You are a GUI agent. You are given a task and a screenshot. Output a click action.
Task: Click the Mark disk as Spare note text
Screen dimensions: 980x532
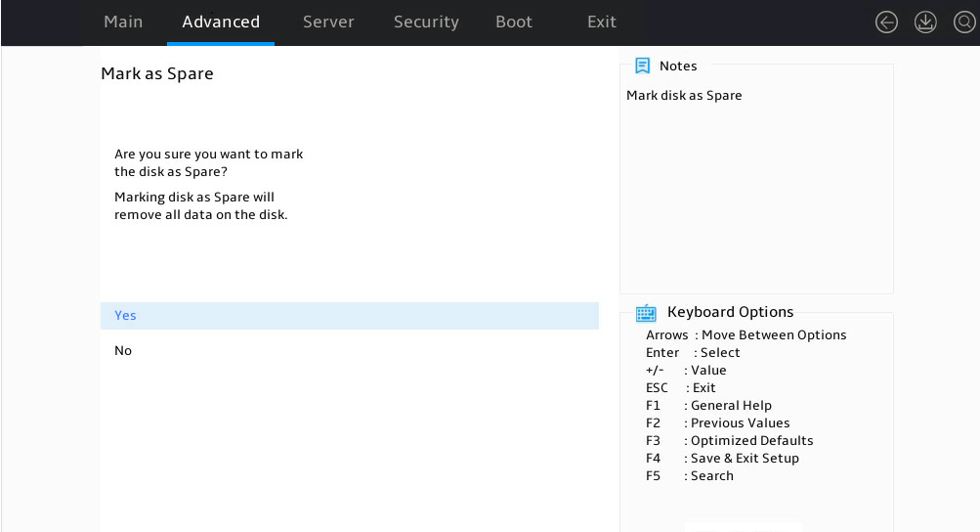pos(684,95)
